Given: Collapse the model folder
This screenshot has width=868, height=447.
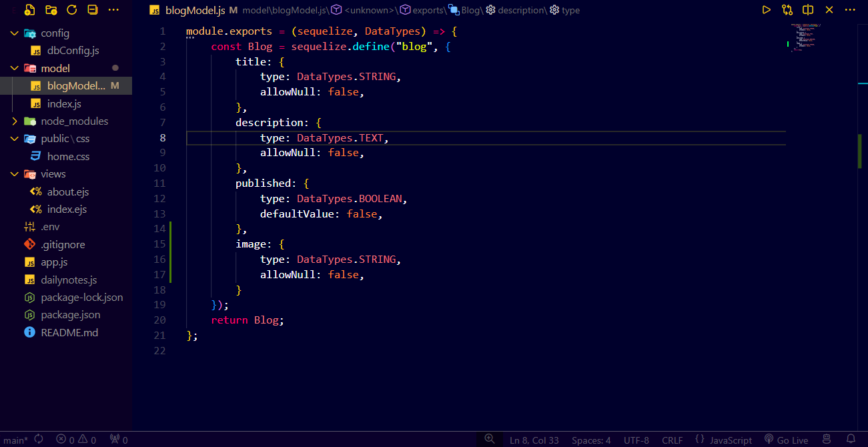Looking at the screenshot, I should (x=66, y=68).
